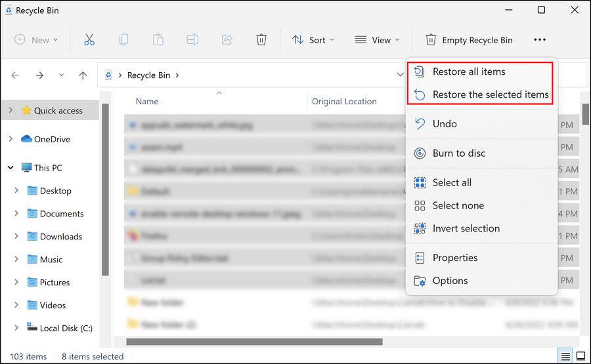Open address bar history dropdown chevron
591x364 pixels.
pyautogui.click(x=401, y=75)
